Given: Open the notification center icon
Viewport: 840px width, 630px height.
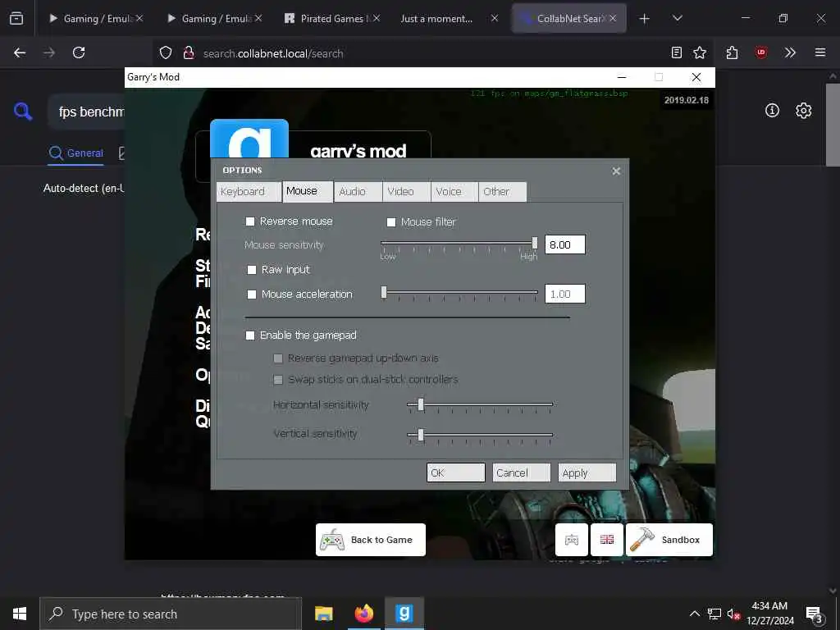Looking at the screenshot, I should pyautogui.click(x=815, y=614).
